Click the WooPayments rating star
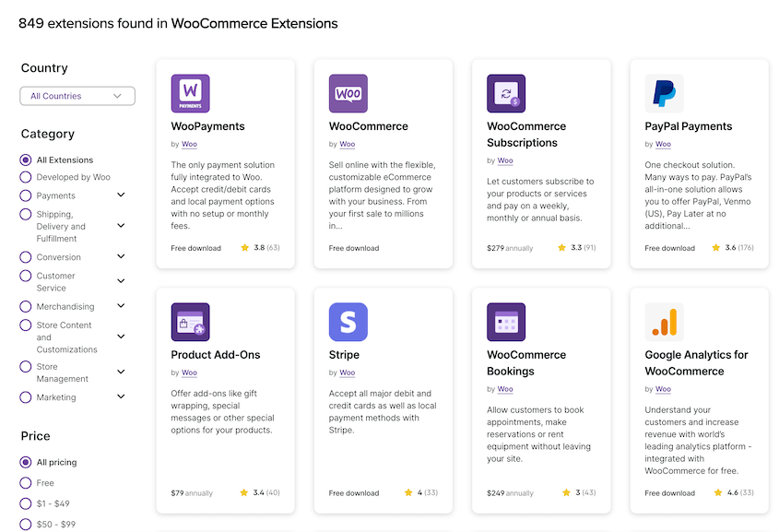Image resolution: width=779 pixels, height=532 pixels. 244,247
